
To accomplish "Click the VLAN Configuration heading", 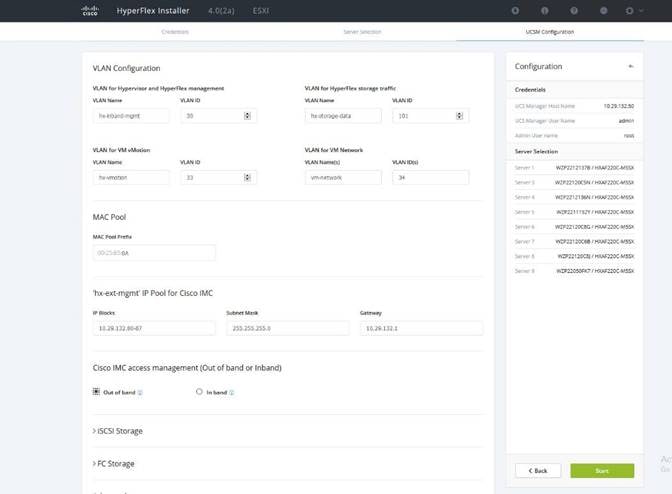I will pyautogui.click(x=126, y=68).
